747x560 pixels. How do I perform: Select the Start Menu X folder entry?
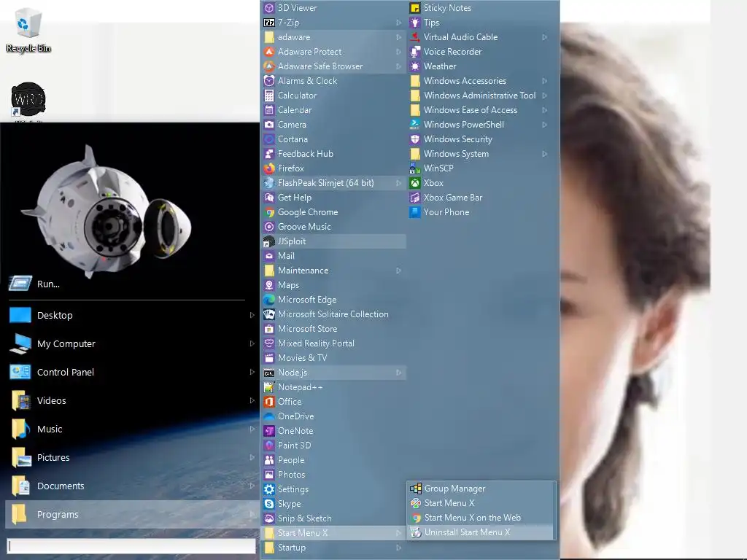click(x=333, y=533)
